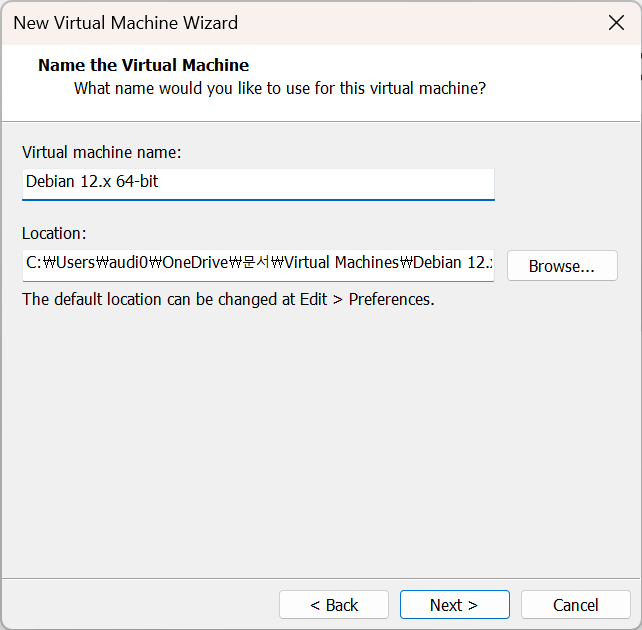This screenshot has height=630, width=642.
Task: Click the "Name the Virtual Machine" heading
Action: [143, 65]
